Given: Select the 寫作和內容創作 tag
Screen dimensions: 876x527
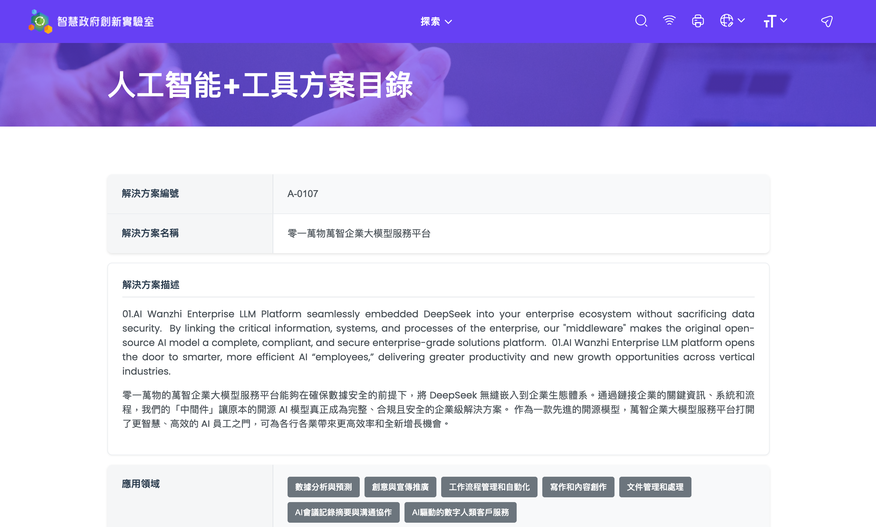Looking at the screenshot, I should point(578,487).
